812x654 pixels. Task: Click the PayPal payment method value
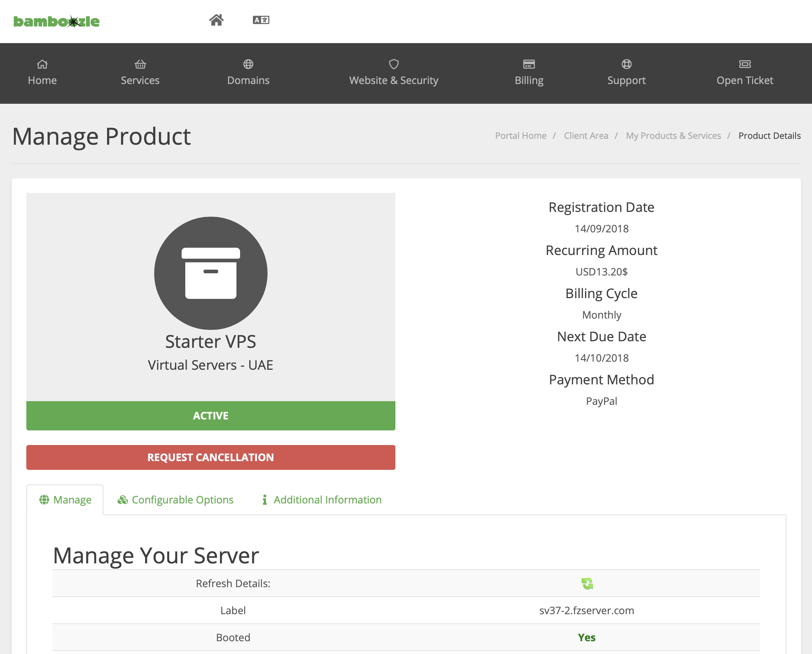[602, 401]
